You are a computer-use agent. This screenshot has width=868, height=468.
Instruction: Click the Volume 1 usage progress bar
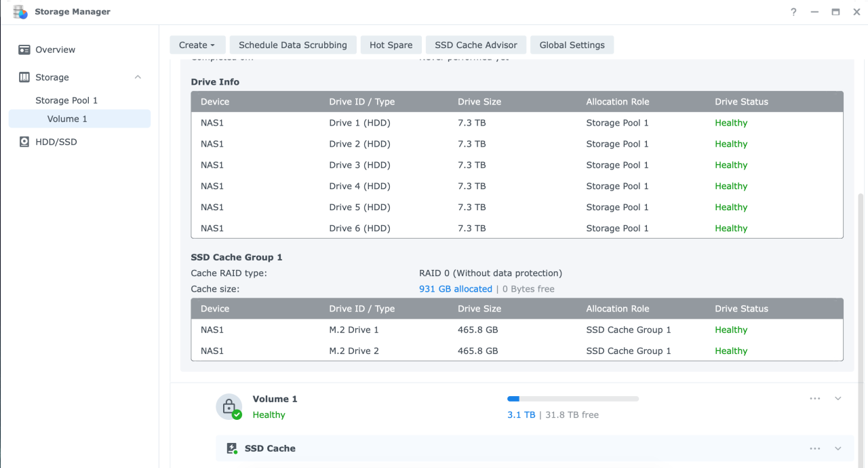click(x=572, y=399)
